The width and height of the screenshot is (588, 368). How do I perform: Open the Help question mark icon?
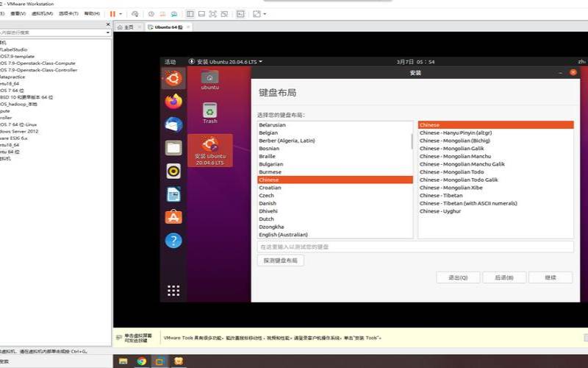click(173, 241)
